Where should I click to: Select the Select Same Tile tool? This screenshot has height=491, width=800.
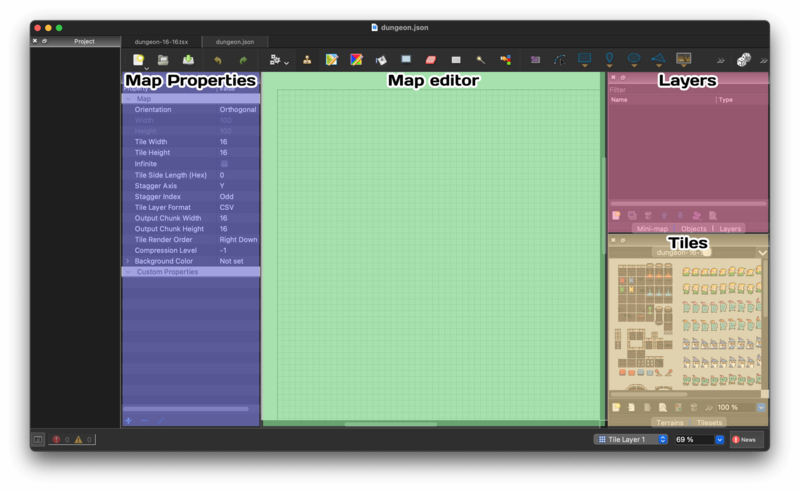[506, 60]
